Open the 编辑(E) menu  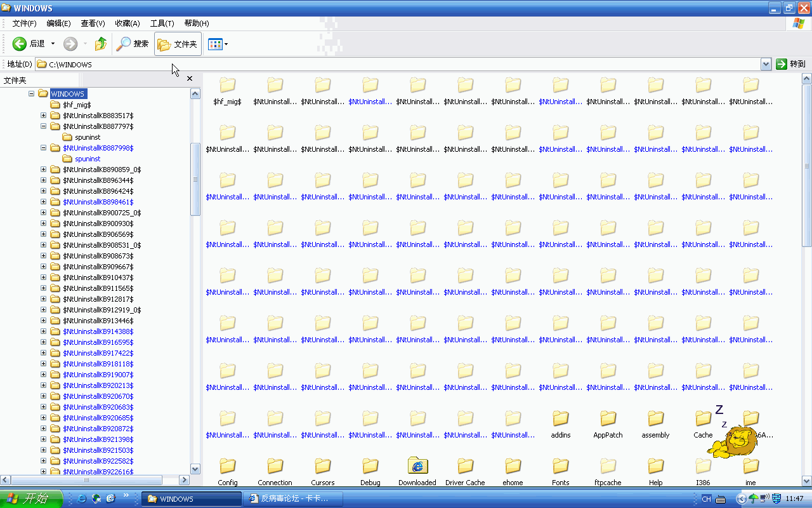tap(59, 23)
